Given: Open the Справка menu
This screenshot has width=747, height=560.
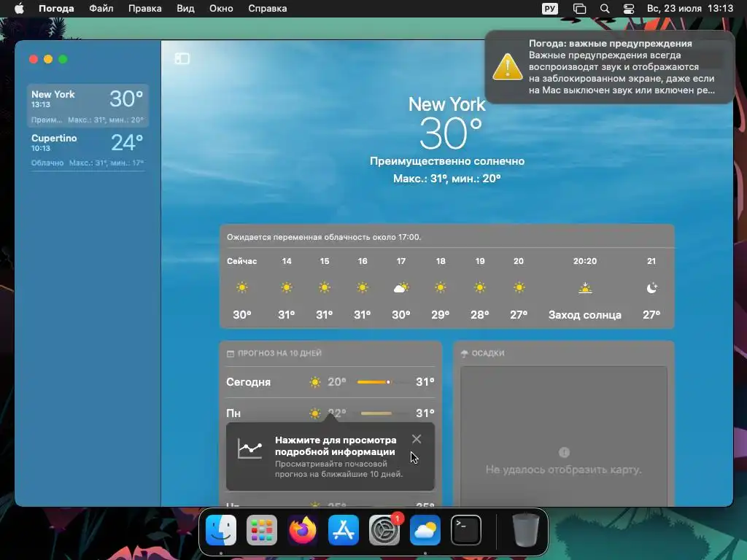Looking at the screenshot, I should click(267, 9).
